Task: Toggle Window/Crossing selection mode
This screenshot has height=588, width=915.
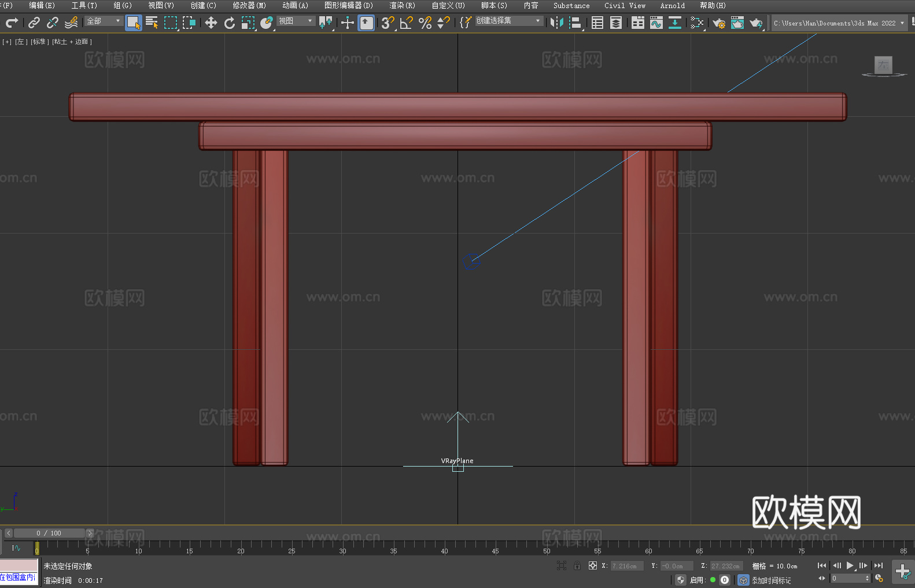Action: 189,23
